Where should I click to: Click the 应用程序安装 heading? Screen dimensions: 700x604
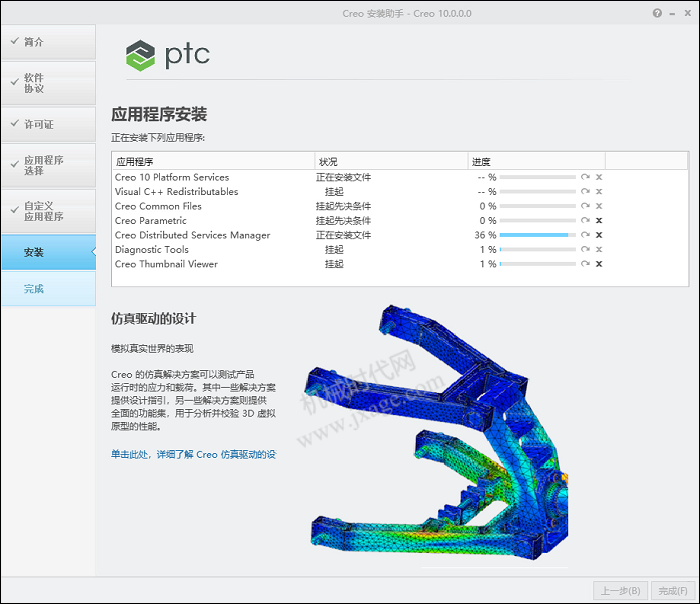(159, 114)
